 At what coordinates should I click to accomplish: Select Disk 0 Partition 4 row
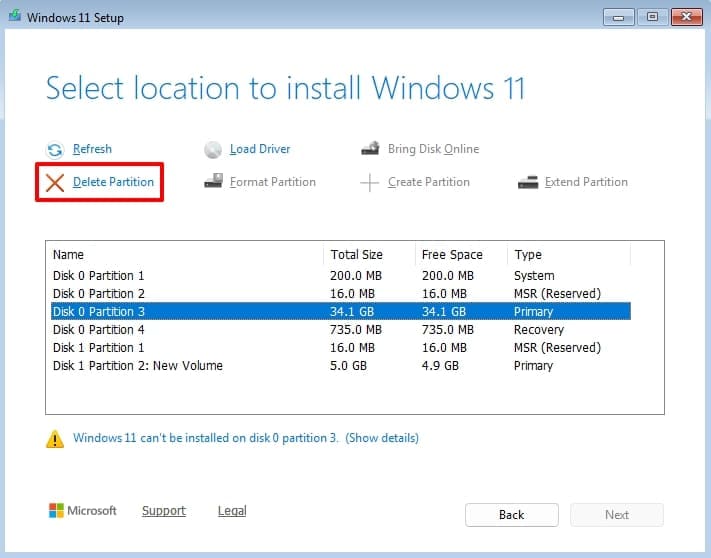pos(341,330)
